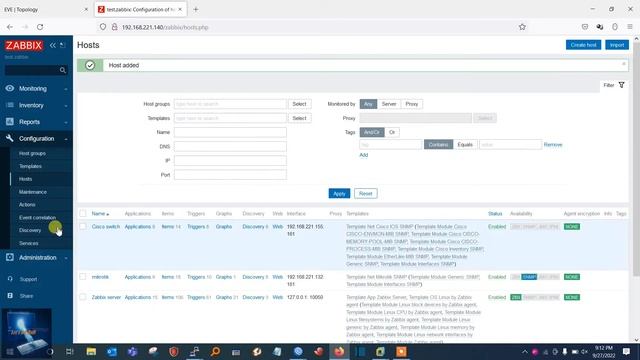640x360 pixels.
Task: Open the Cisco switch host
Action: click(106, 227)
